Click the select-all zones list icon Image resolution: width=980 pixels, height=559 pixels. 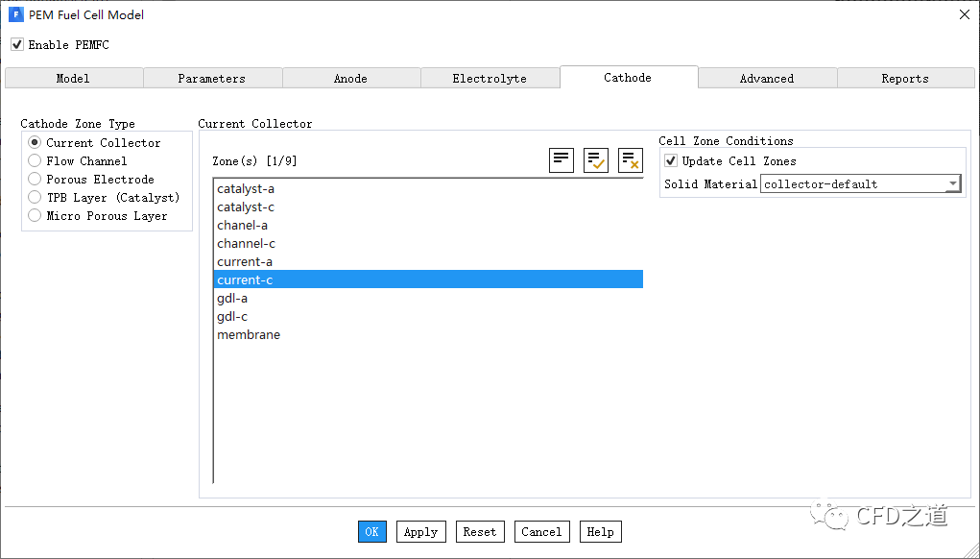point(562,160)
